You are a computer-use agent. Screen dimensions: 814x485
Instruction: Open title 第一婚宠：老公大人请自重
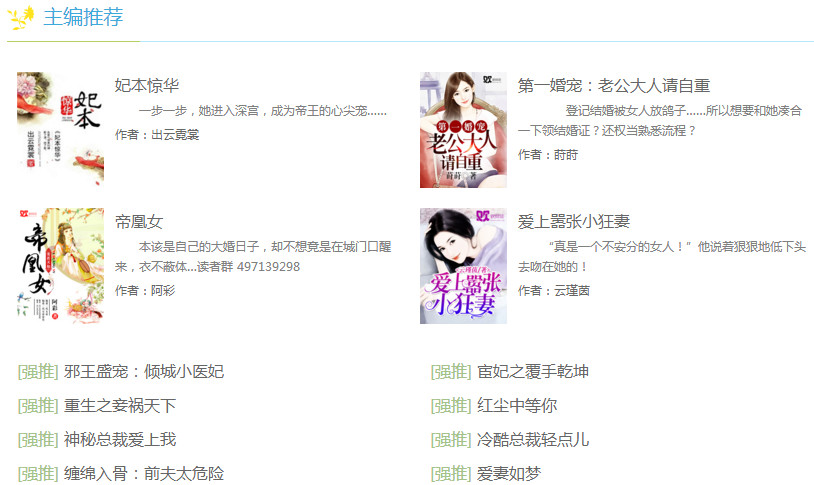pyautogui.click(x=614, y=85)
